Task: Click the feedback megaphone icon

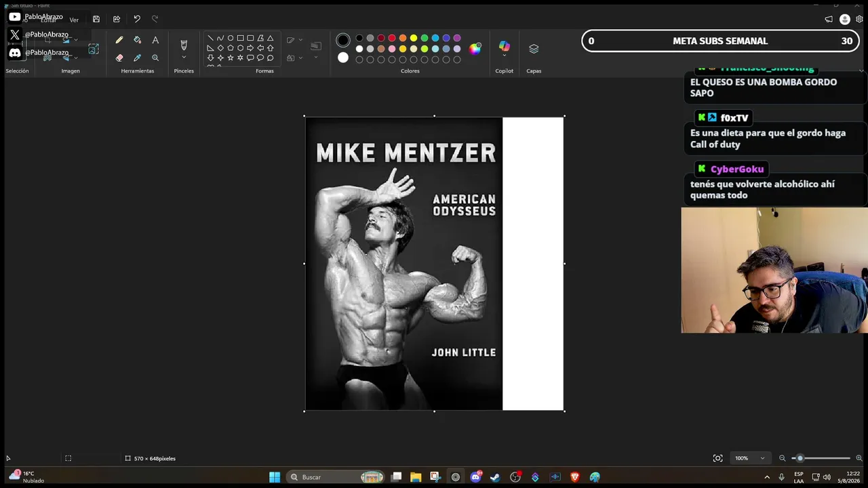Action: point(829,19)
